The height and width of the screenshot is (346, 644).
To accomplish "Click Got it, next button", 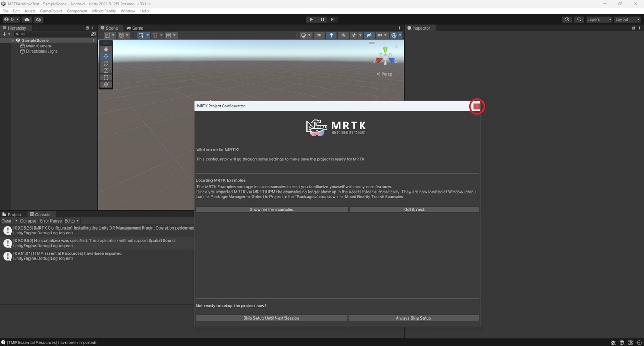I will 414,209.
